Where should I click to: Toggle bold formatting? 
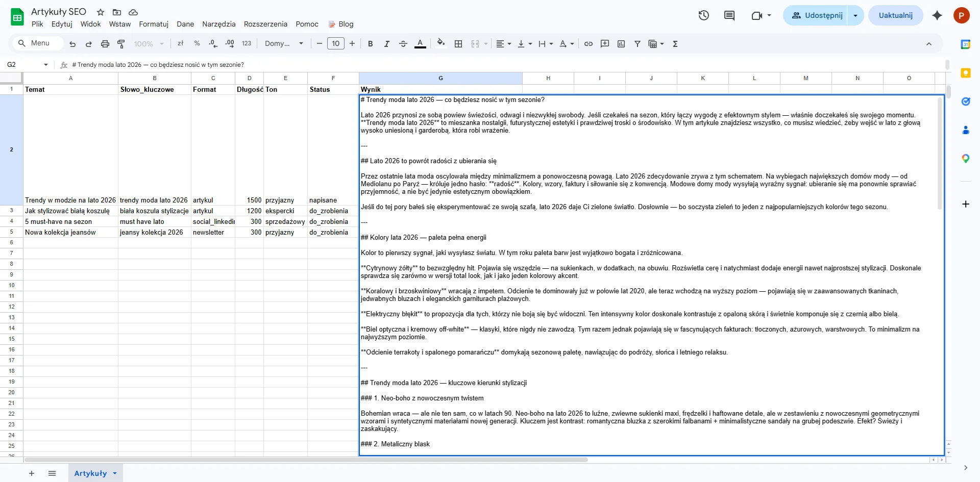(x=371, y=44)
